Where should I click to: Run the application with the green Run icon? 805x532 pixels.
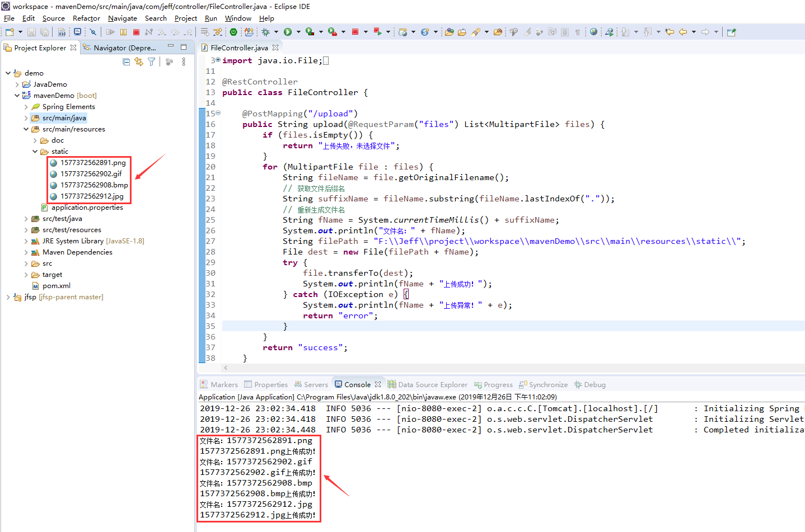[x=287, y=32]
